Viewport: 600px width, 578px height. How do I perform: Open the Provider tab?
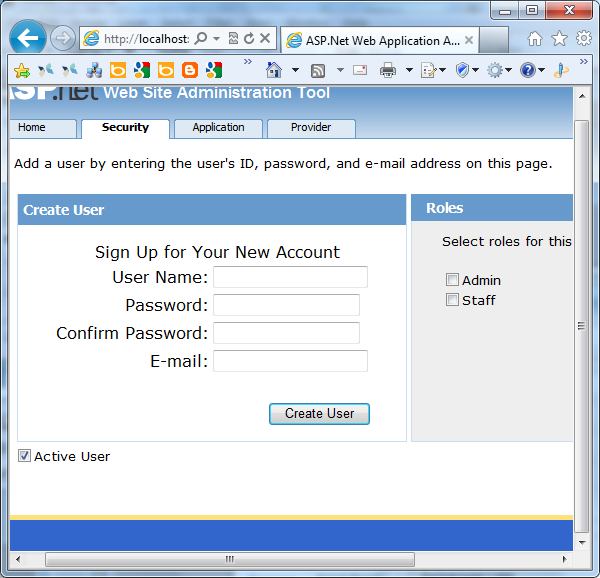(311, 128)
